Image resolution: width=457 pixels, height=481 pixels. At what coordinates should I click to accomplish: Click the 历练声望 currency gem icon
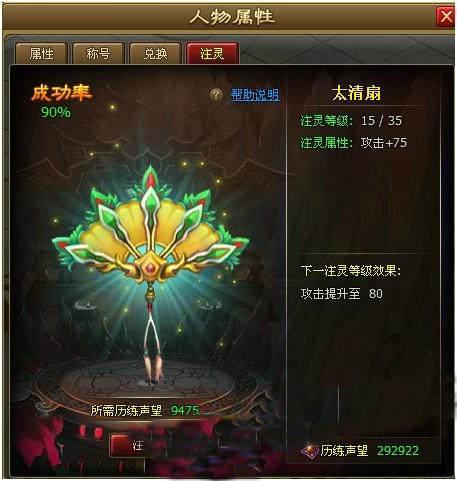(x=310, y=451)
